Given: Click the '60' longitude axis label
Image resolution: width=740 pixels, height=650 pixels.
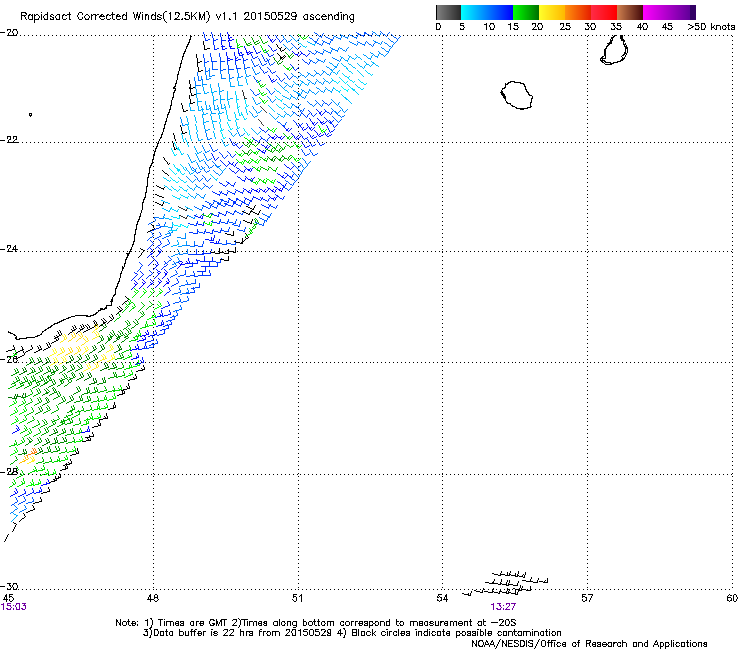Looking at the screenshot, I should click(x=732, y=599).
